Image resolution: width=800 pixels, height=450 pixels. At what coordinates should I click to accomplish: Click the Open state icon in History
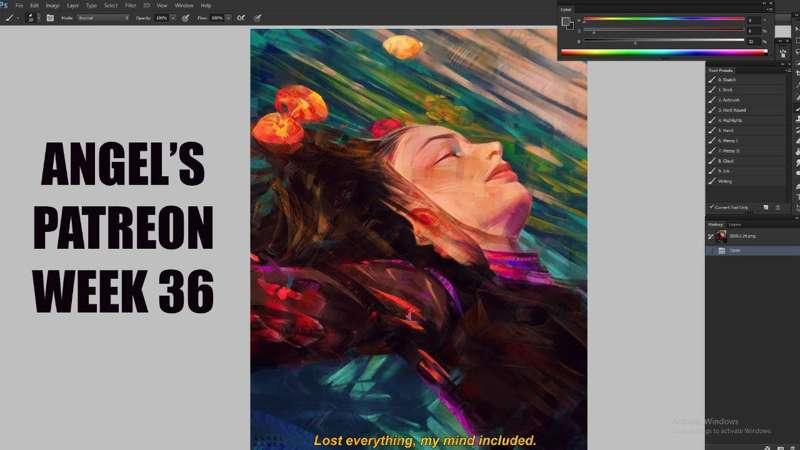pyautogui.click(x=721, y=251)
